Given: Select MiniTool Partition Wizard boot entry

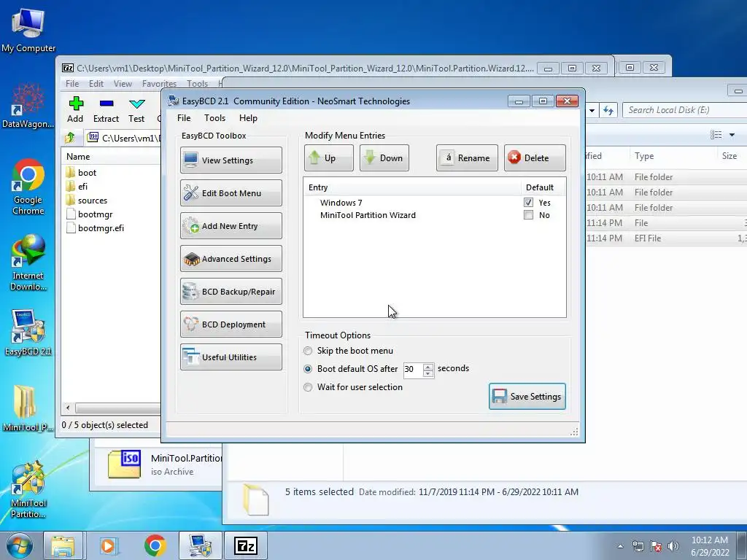Looking at the screenshot, I should pos(368,215).
